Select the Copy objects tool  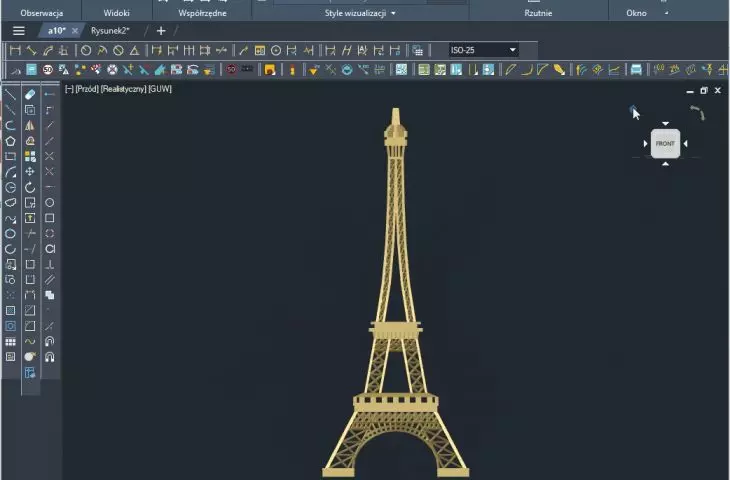coord(30,110)
